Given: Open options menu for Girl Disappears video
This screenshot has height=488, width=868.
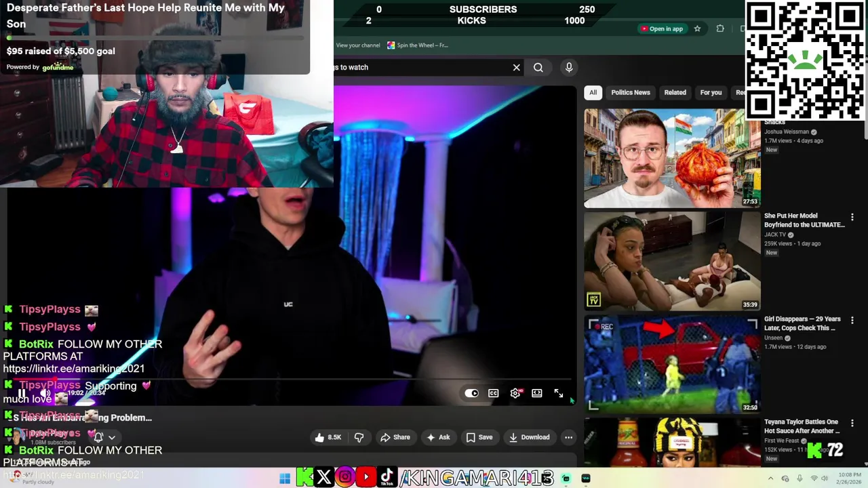Looking at the screenshot, I should [852, 320].
